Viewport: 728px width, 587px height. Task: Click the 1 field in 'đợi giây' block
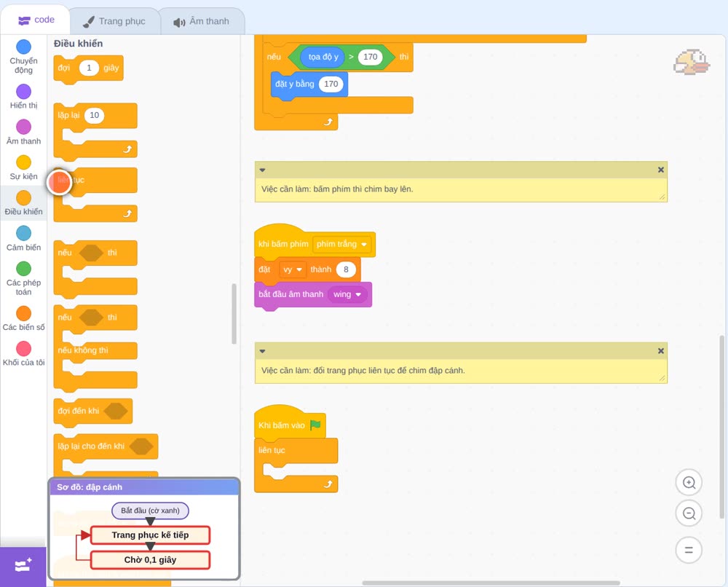pos(89,68)
